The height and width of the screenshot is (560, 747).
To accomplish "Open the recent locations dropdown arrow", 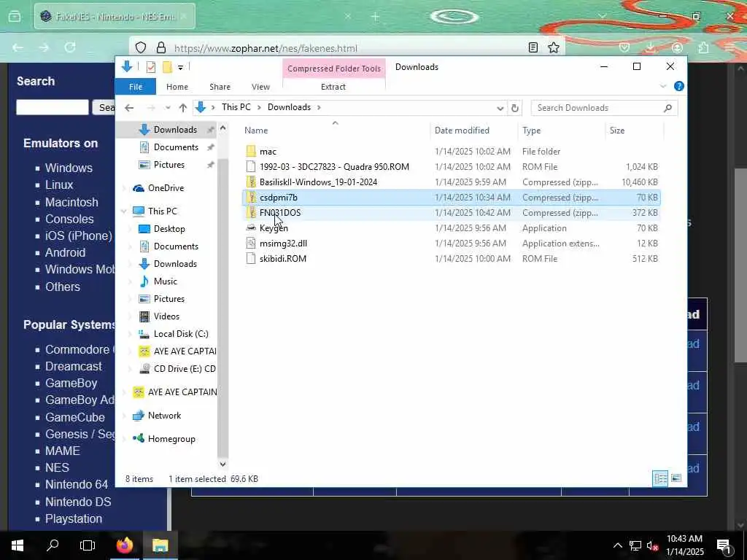I will pos(168,108).
